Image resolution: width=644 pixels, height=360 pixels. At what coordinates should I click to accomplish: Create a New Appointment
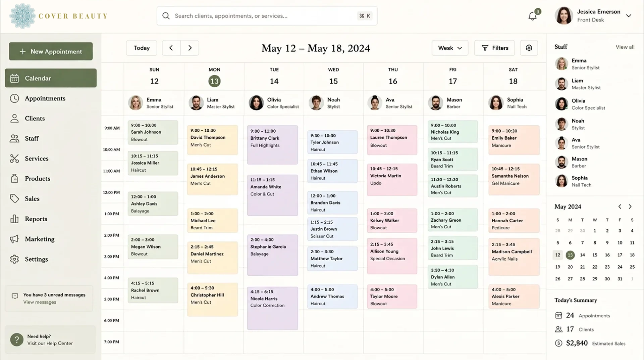point(51,51)
